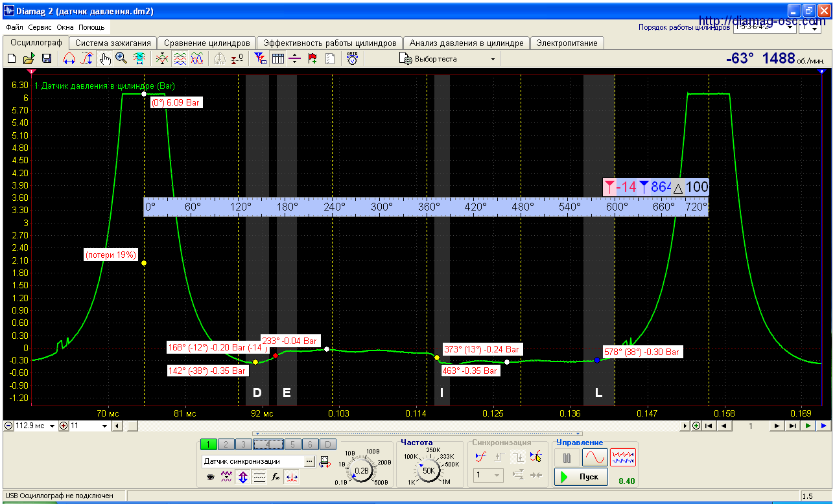Click the horizontal cursor divider icon
Image resolution: width=835 pixels, height=504 pixels.
295,58
